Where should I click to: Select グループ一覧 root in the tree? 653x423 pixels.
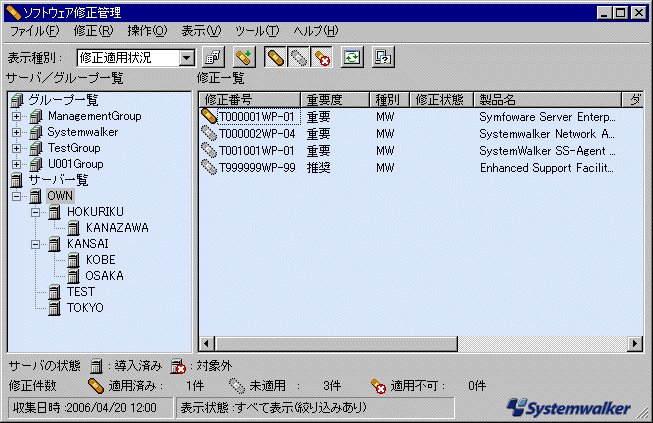[63, 100]
